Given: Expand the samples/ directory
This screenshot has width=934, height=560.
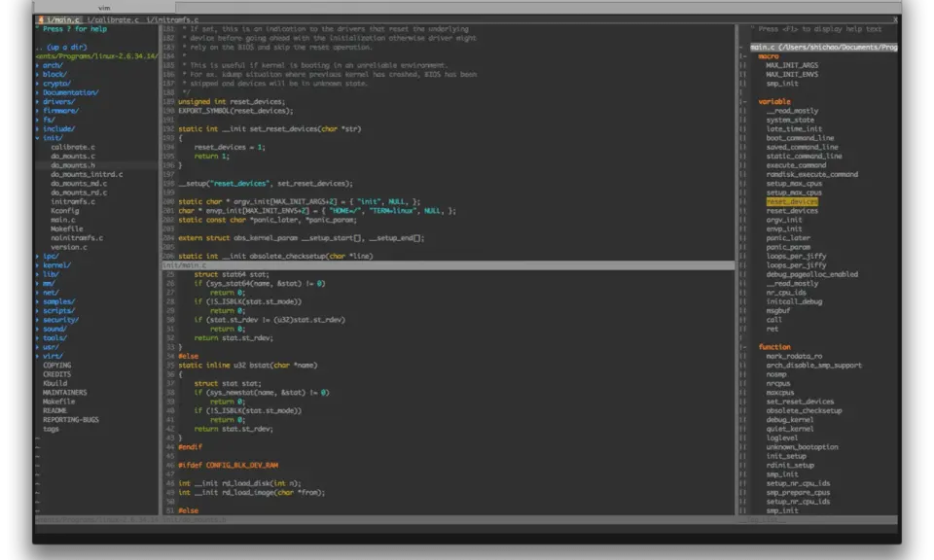Looking at the screenshot, I should (58, 301).
